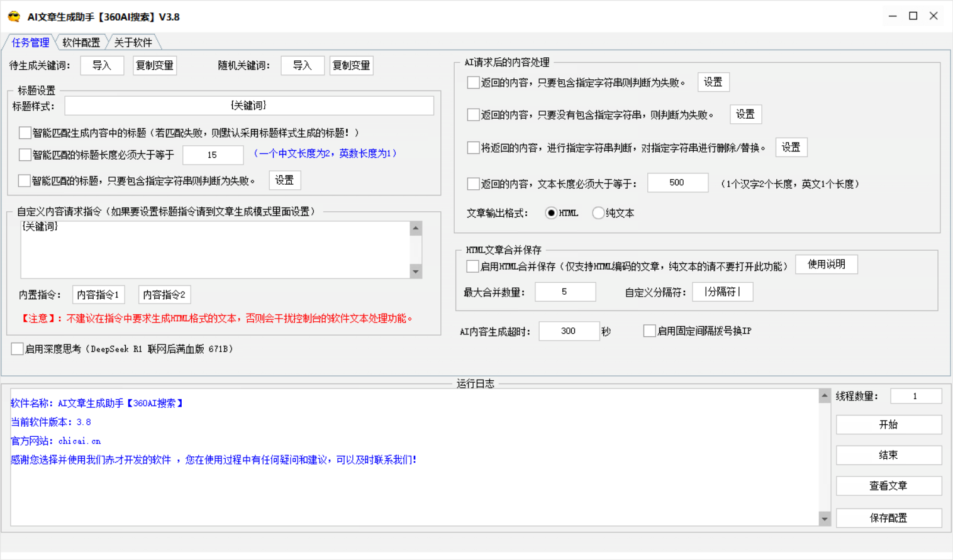Click the AI内容生成超时 field showing 300
This screenshot has width=953, height=560.
coord(569,331)
